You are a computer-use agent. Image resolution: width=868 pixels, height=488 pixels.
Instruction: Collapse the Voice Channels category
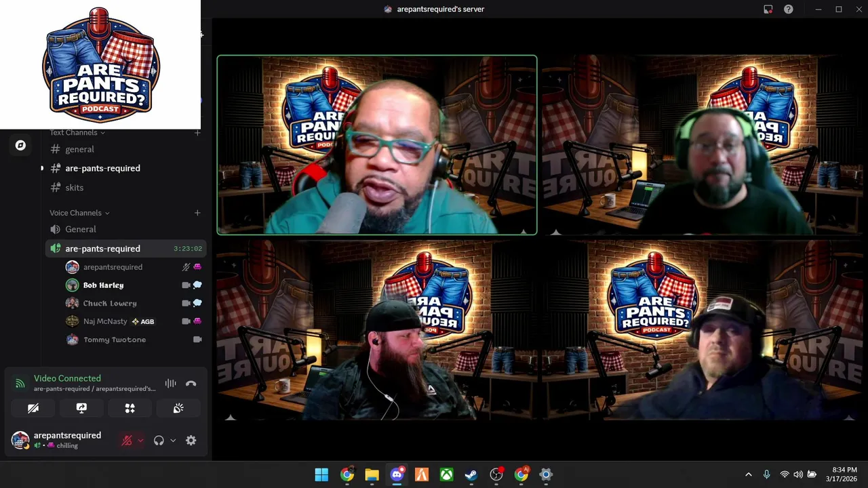click(79, 213)
